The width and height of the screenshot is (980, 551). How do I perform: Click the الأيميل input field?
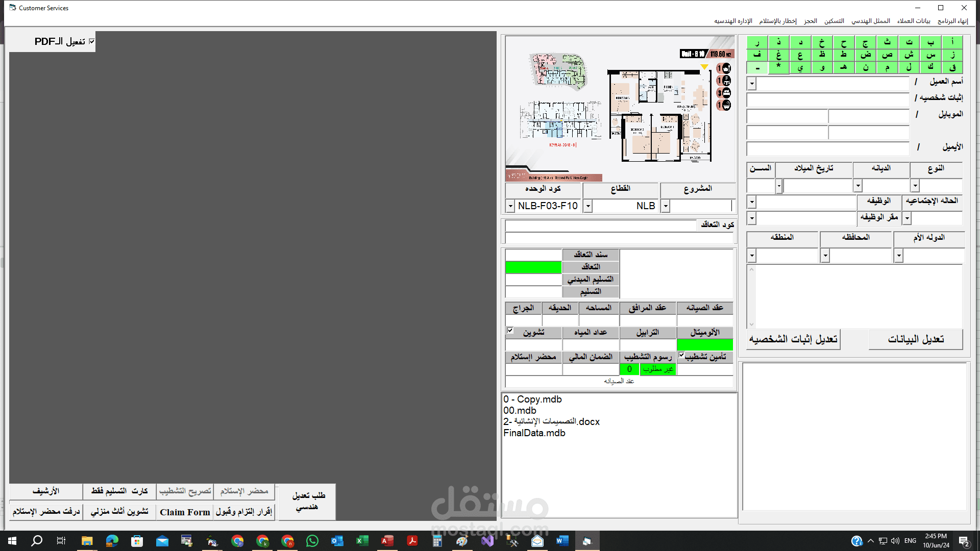tap(828, 148)
